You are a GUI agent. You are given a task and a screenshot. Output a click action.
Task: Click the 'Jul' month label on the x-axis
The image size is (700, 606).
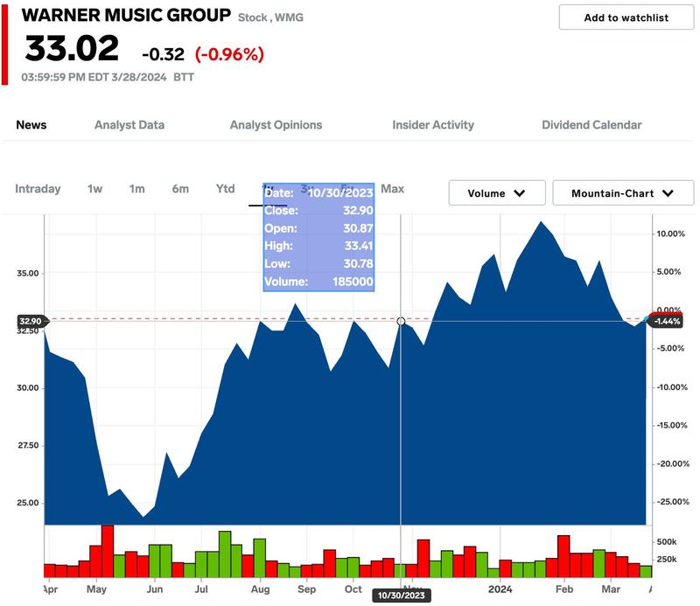pyautogui.click(x=201, y=589)
